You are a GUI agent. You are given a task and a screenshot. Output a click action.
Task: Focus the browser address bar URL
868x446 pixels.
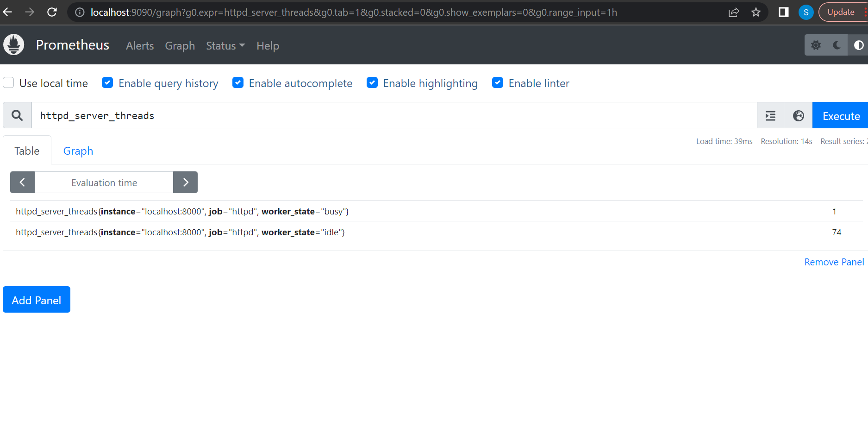[x=354, y=13]
